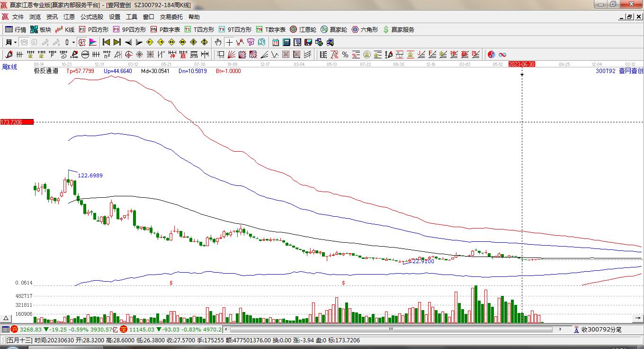
Task: Jump to first bar with skip-back arrow
Action: (106, 42)
